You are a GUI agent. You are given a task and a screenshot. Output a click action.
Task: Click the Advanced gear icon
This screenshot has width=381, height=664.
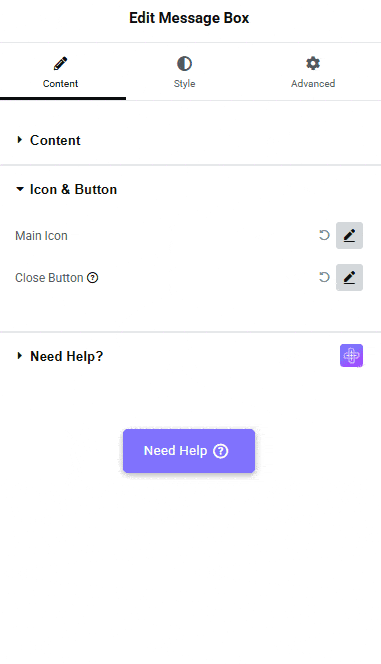click(x=313, y=64)
